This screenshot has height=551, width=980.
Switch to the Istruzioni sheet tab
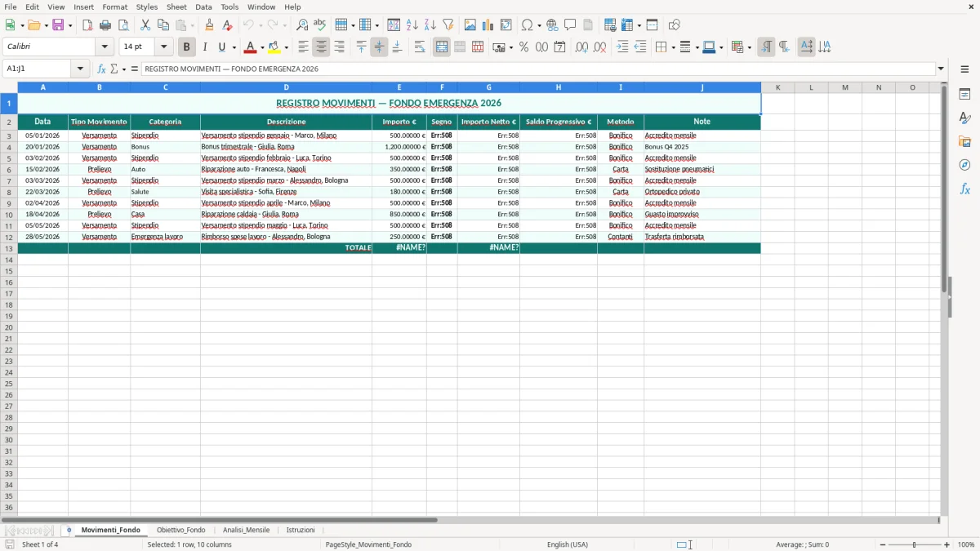click(x=301, y=531)
